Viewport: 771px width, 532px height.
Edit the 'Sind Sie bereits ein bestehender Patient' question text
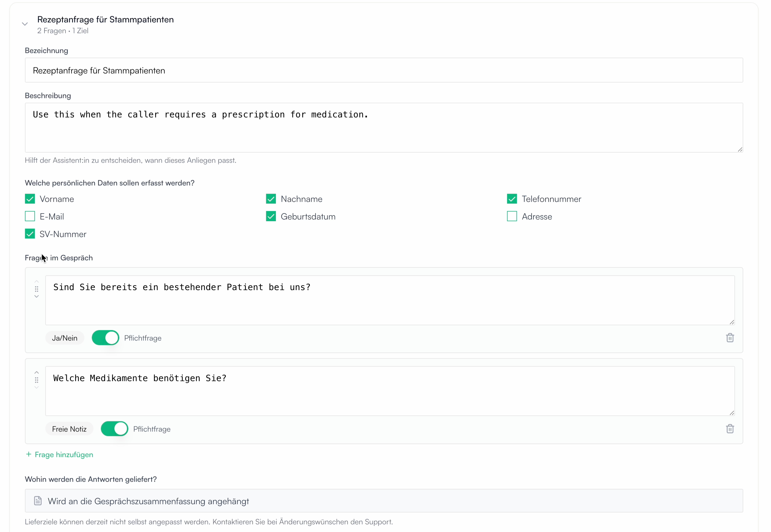tap(390, 300)
